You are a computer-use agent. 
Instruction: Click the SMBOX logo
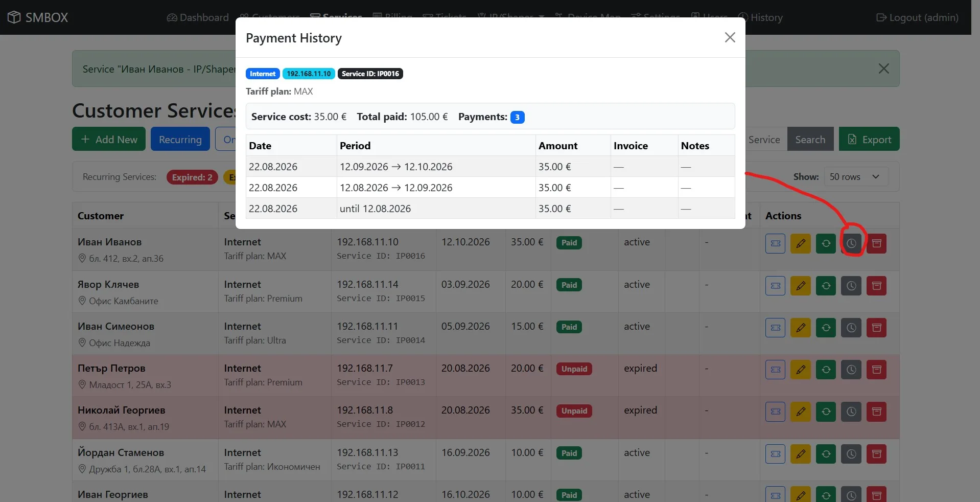tap(38, 17)
